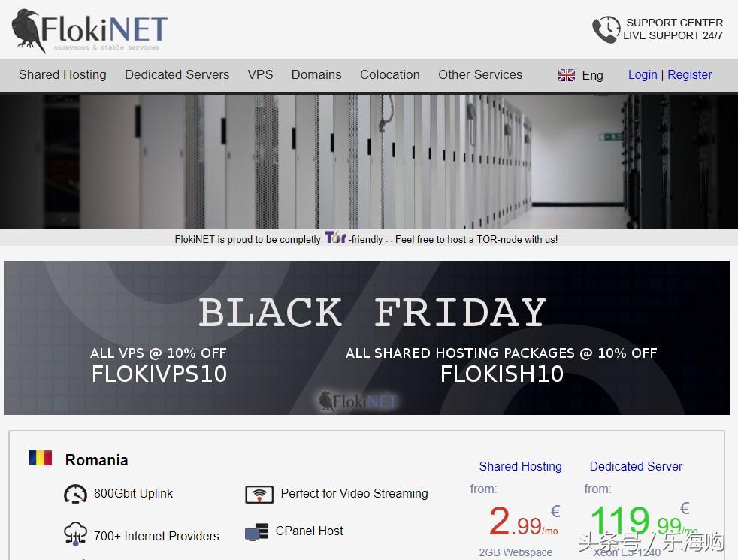Open the Dedicated Server pricing link

click(x=636, y=466)
